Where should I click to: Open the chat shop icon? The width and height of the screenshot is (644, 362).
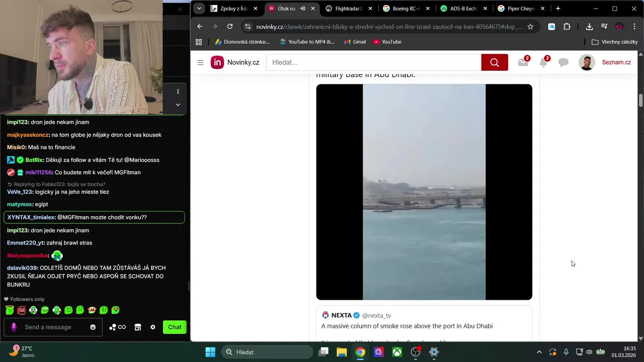point(138,327)
